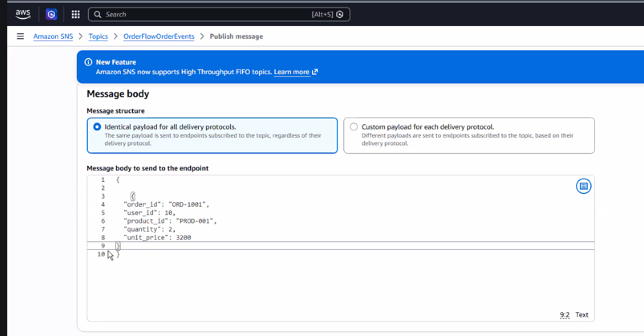Viewport: 644px width, 336px height.
Task: Open the Amazon Q assistant icon
Action: point(51,14)
